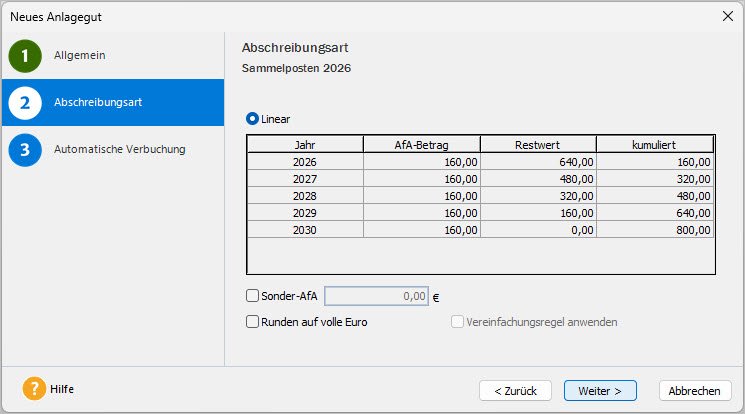This screenshot has height=414, width=745.
Task: Open the Hilfe link
Action: coord(62,389)
